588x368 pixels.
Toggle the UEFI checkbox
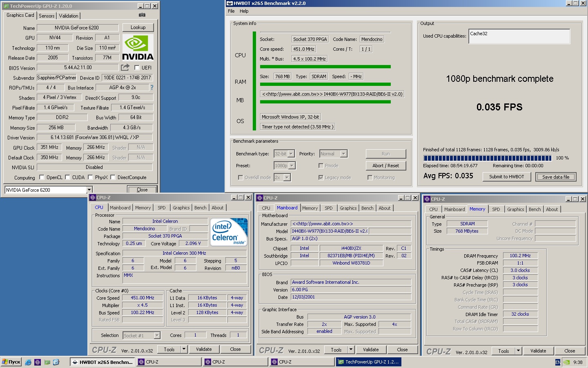point(137,67)
